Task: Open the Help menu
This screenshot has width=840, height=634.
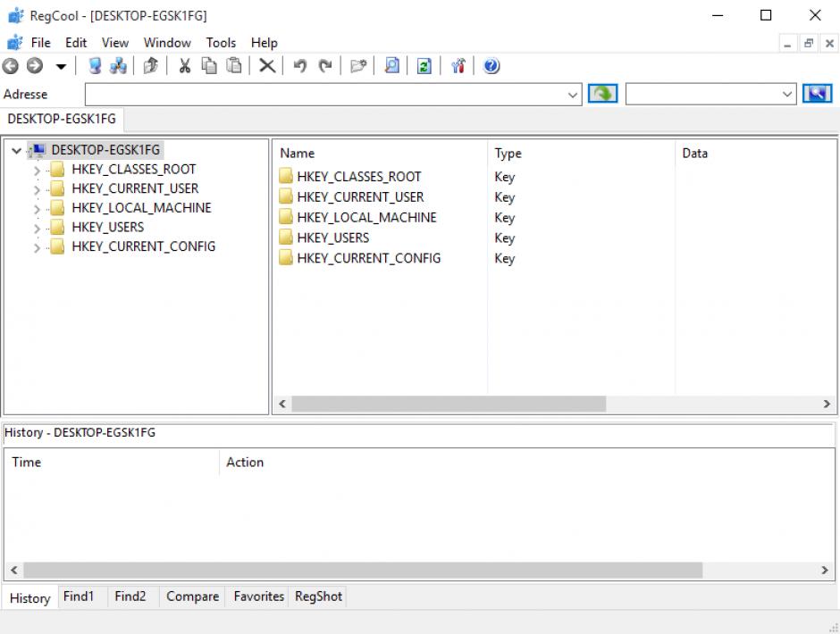Action: pos(265,43)
